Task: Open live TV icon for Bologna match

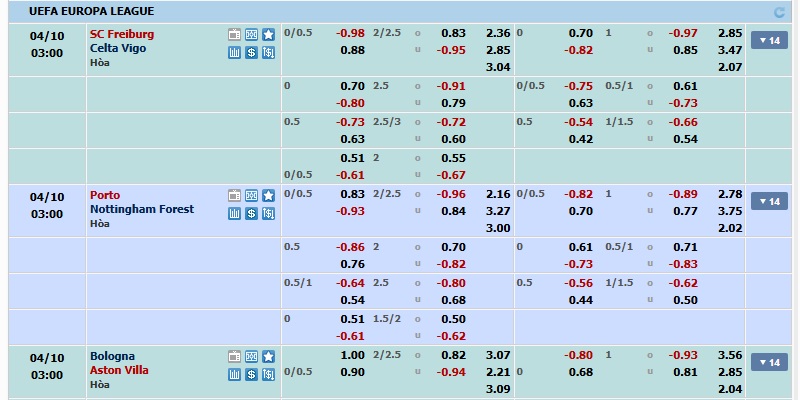Action: pos(234,357)
